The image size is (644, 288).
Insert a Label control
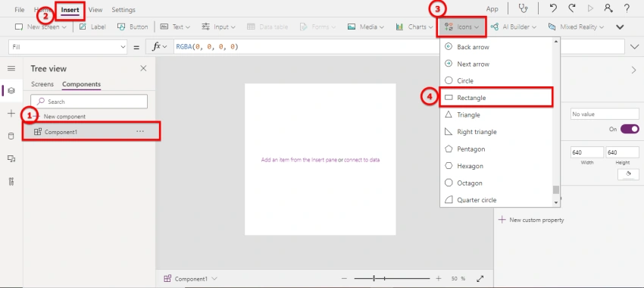92,27
